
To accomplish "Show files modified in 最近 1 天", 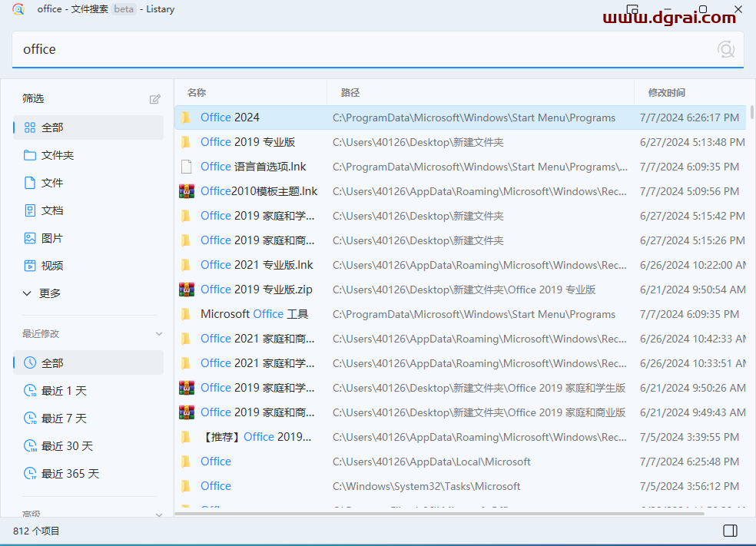I will [x=88, y=390].
